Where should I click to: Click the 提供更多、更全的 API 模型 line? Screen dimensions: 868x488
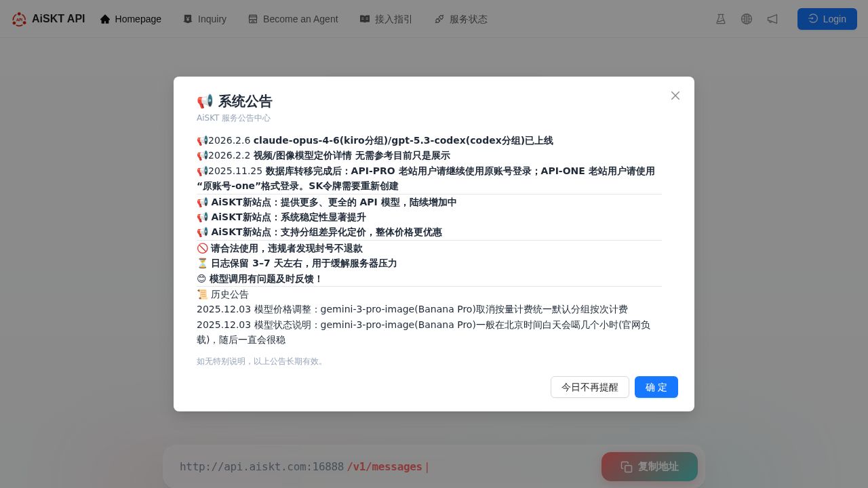(327, 202)
